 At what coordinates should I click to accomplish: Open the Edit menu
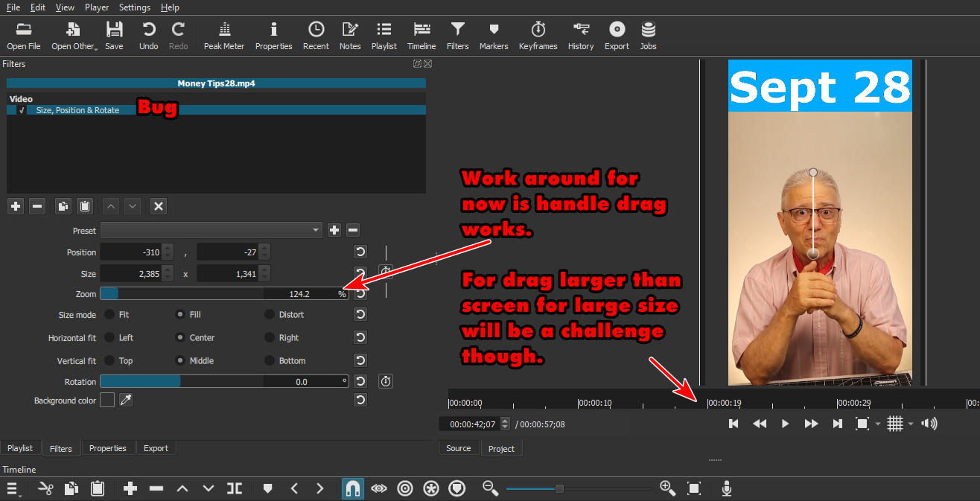pyautogui.click(x=37, y=7)
